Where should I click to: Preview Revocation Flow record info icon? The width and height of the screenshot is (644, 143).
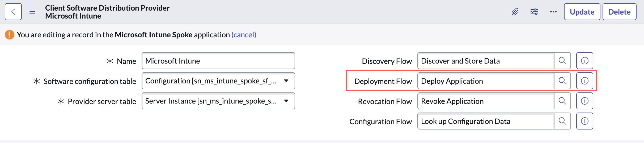coord(584,101)
